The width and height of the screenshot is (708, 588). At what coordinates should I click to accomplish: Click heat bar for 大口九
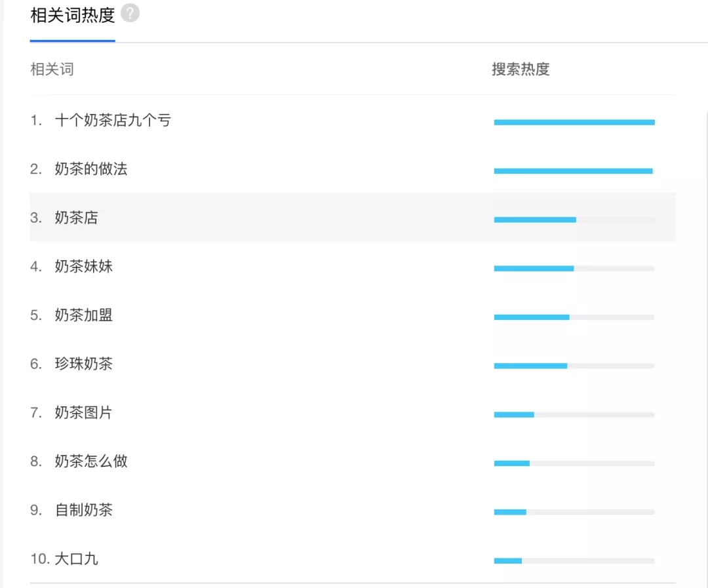[574, 560]
